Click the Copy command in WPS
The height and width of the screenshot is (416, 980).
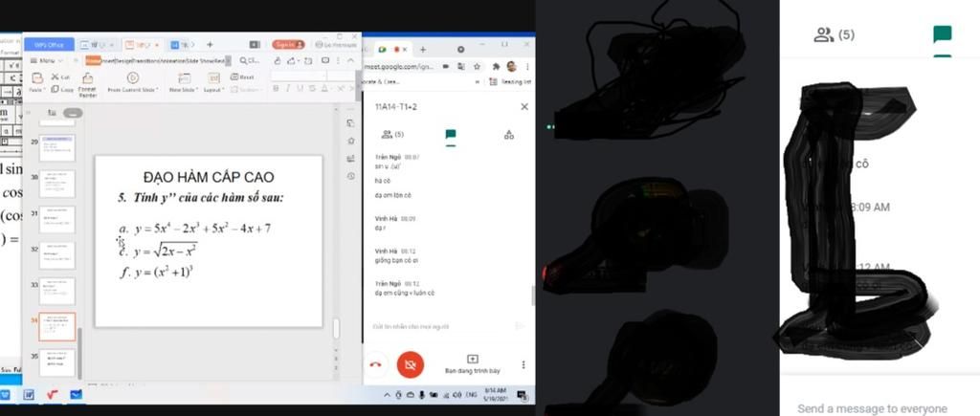coord(62,89)
